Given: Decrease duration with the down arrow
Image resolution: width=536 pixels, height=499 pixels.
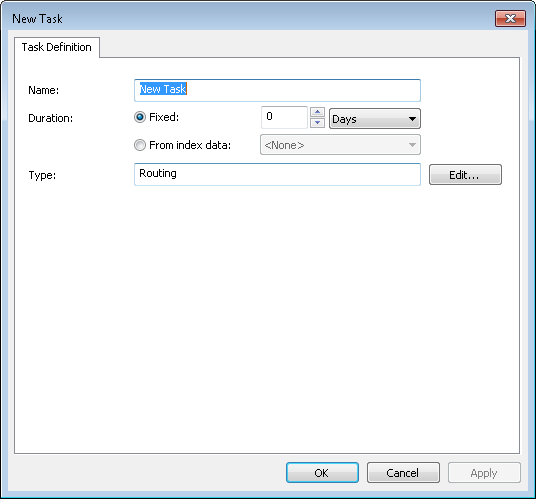Looking at the screenshot, I should coord(317,123).
